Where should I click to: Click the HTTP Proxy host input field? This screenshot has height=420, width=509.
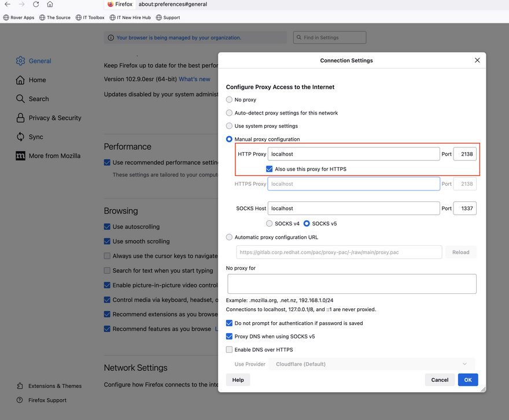(353, 154)
